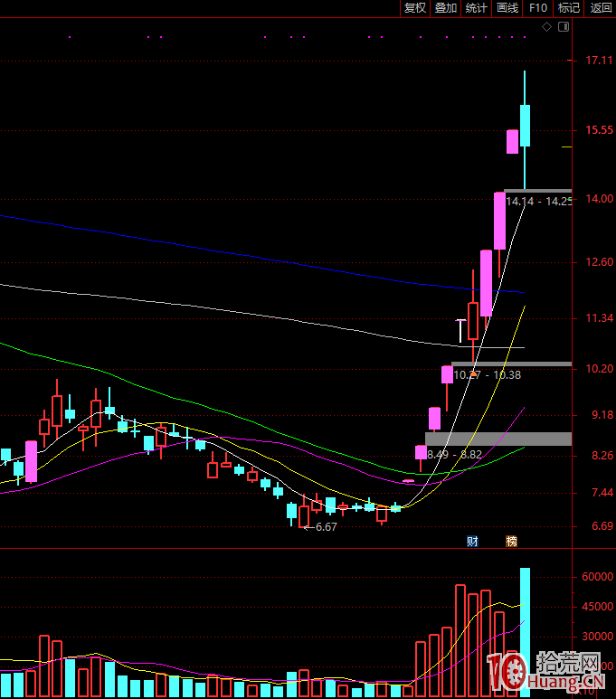Click the wide gray 8.49-8.82 gap band

498,439
